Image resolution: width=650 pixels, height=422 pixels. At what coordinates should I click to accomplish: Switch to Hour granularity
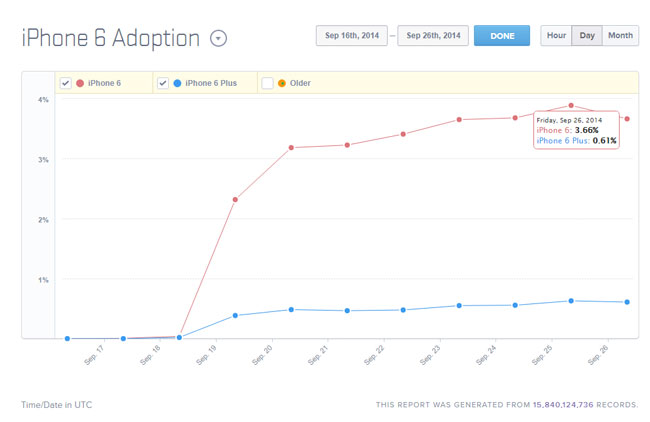[x=556, y=36]
